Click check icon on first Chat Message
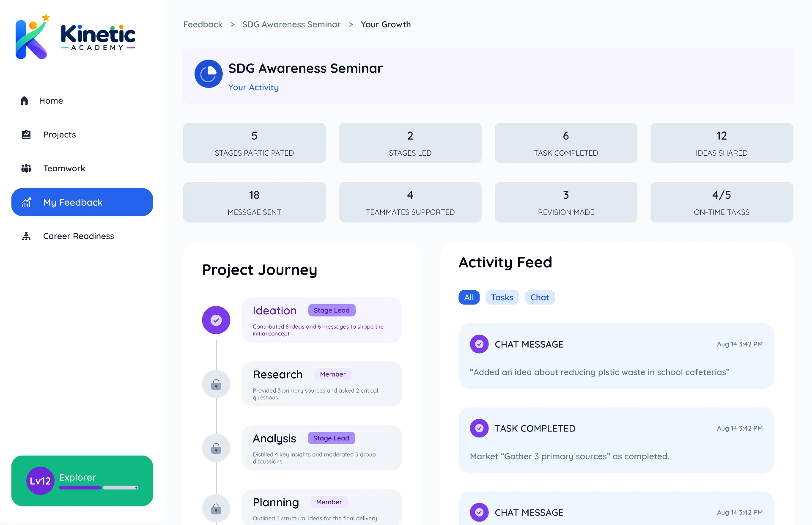 tap(479, 344)
